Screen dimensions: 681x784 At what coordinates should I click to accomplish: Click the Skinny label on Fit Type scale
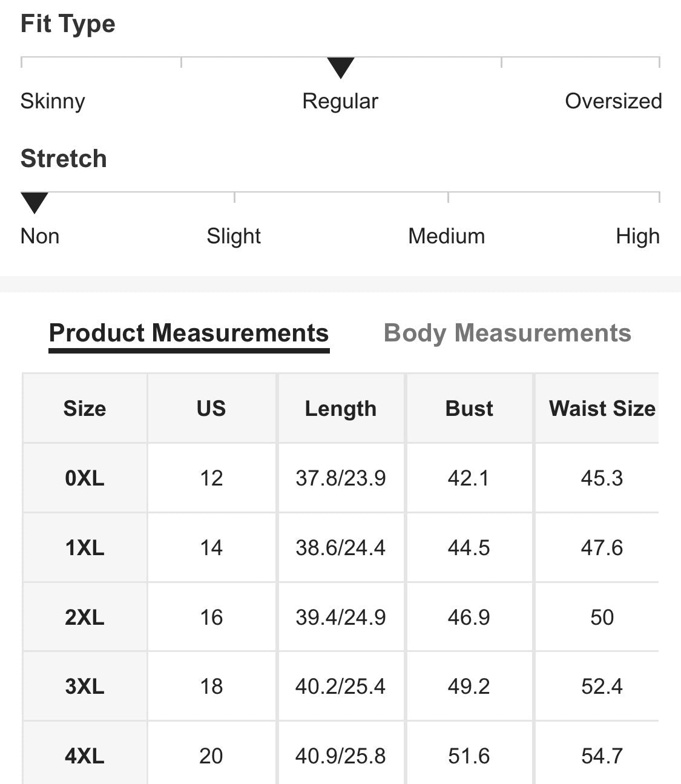tap(53, 101)
